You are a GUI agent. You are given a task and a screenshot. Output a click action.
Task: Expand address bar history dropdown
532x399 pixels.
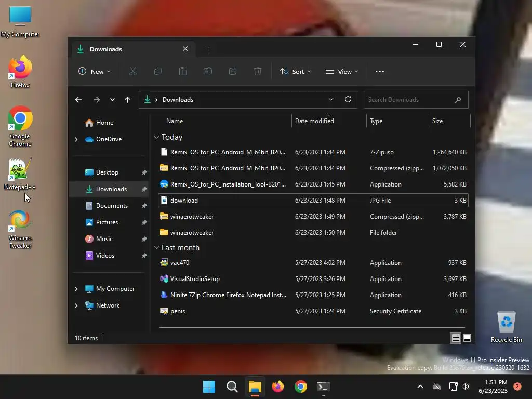331,99
